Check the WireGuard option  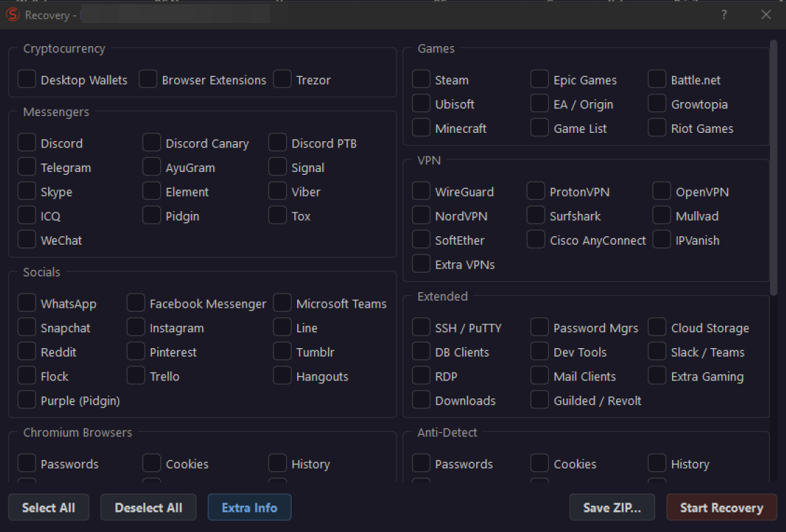pos(421,191)
